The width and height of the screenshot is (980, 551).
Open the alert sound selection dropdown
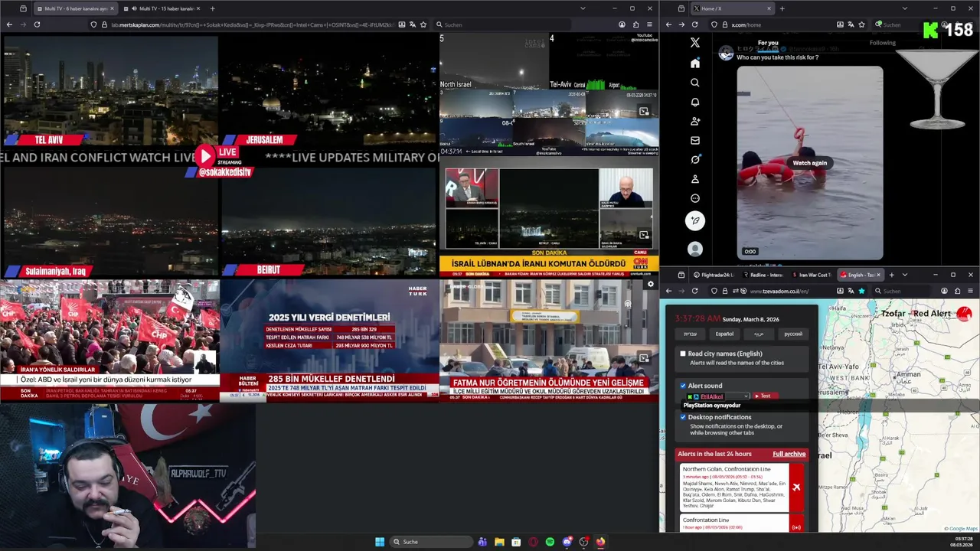click(x=717, y=396)
